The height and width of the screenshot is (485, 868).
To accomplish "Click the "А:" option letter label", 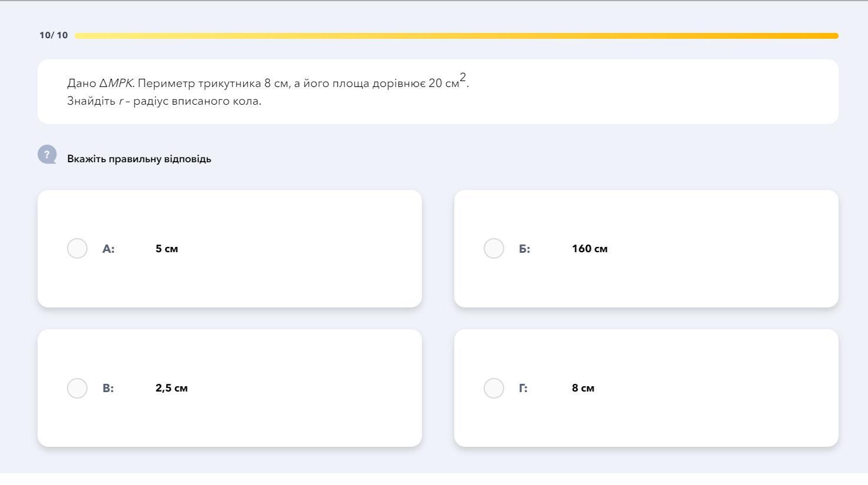I will coord(108,249).
